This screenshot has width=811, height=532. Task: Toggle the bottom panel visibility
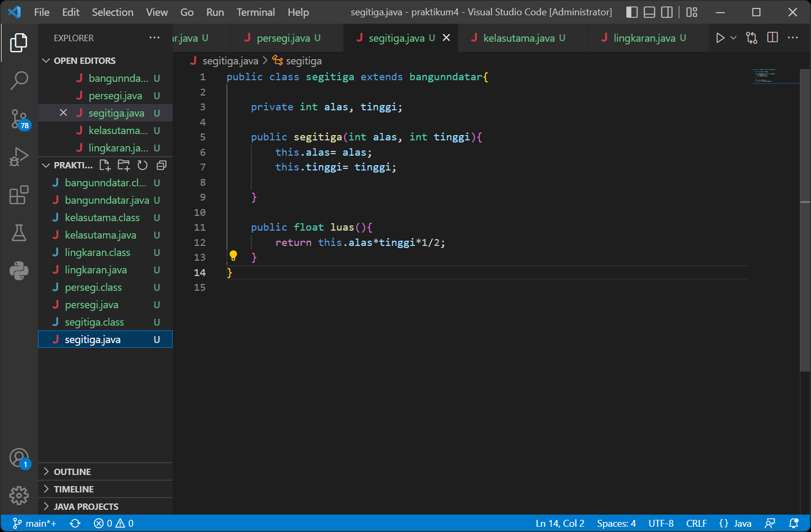(x=649, y=12)
